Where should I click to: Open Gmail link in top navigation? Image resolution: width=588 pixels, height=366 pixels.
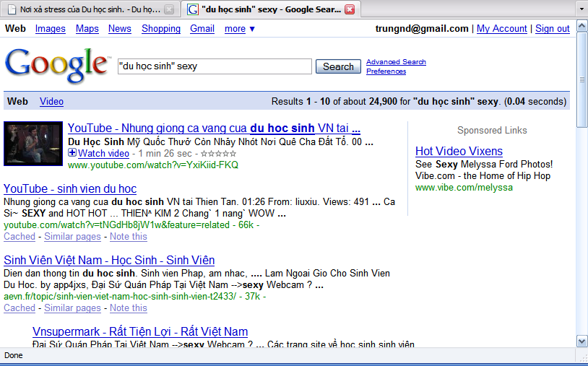coord(202,29)
